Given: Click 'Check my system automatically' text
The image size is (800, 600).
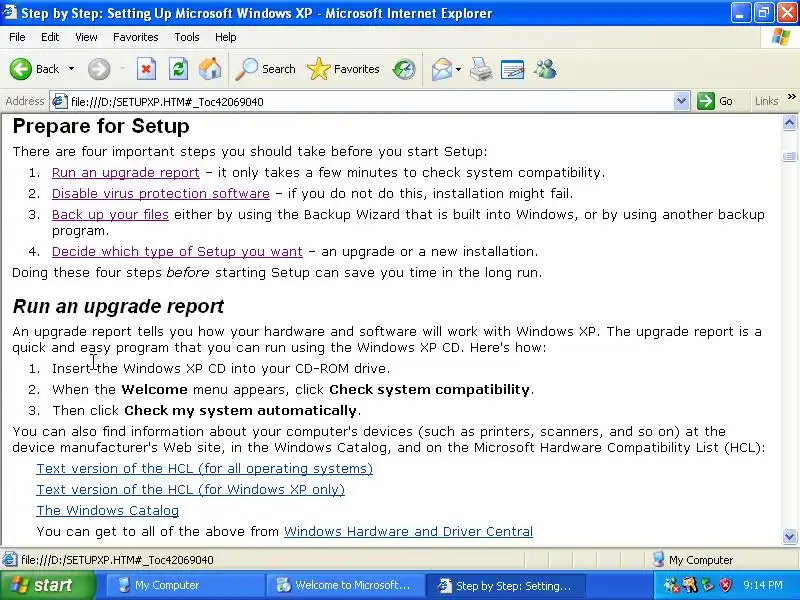Looking at the screenshot, I should tap(240, 410).
